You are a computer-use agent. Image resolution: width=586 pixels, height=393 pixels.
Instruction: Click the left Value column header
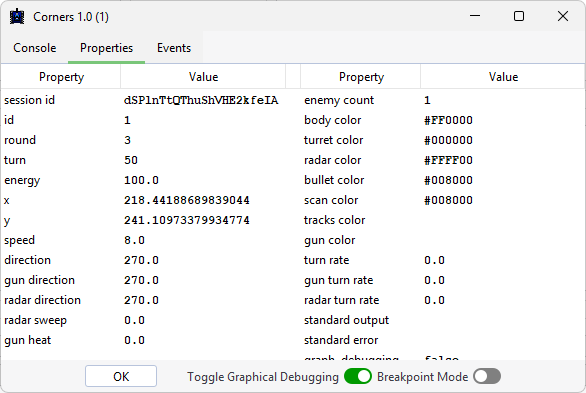tap(203, 77)
